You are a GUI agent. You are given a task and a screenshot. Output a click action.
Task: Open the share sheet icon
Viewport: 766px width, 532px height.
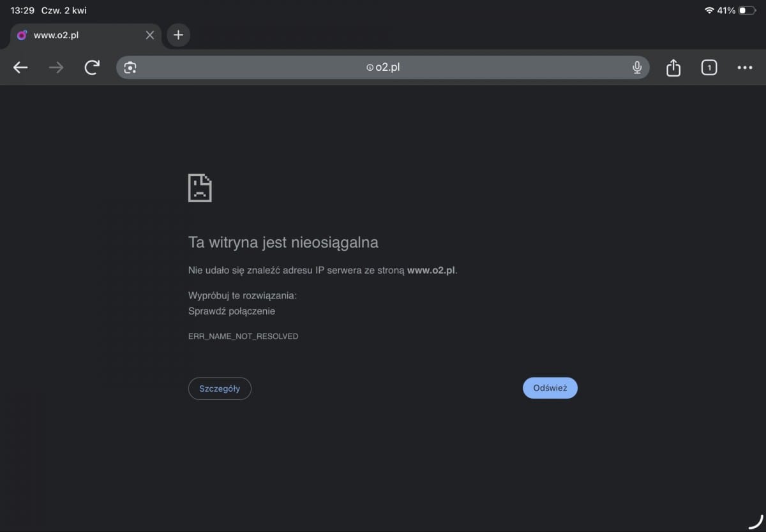click(673, 68)
